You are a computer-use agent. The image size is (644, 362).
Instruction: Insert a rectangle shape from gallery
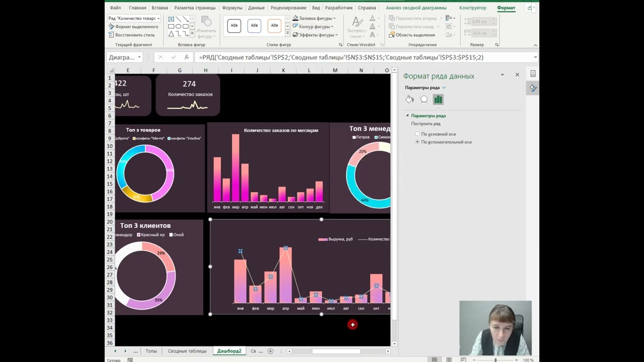point(171,27)
